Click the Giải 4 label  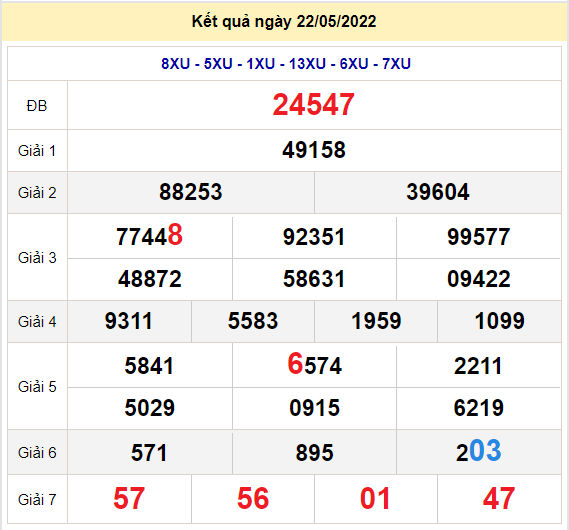point(37,321)
